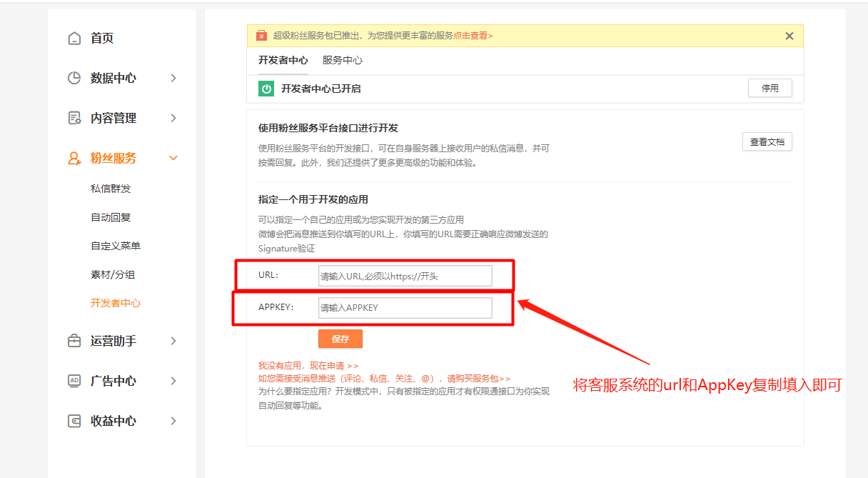Click the heading 指定一个用于开发的应用
Screen dimensions: 868x478
point(313,199)
